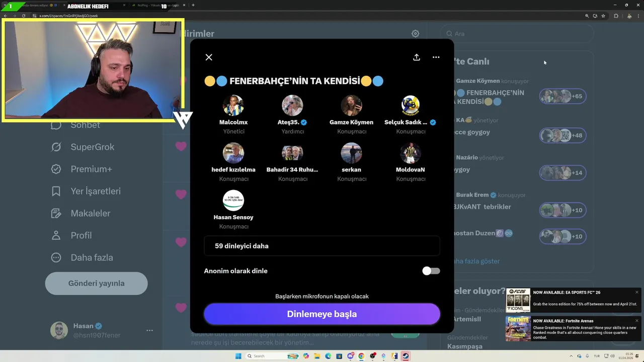Open the 'BJKvANT tebrikler' live space
Viewport: 644px width, 362px height.
(482, 207)
